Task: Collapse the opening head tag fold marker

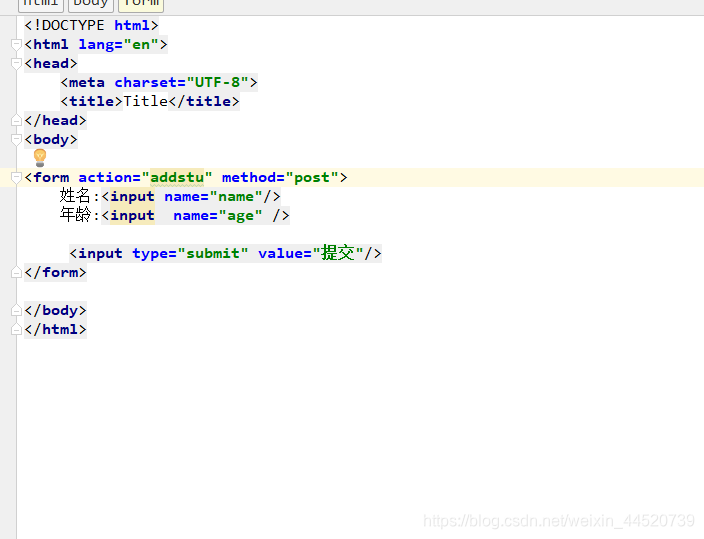Action: (16, 63)
